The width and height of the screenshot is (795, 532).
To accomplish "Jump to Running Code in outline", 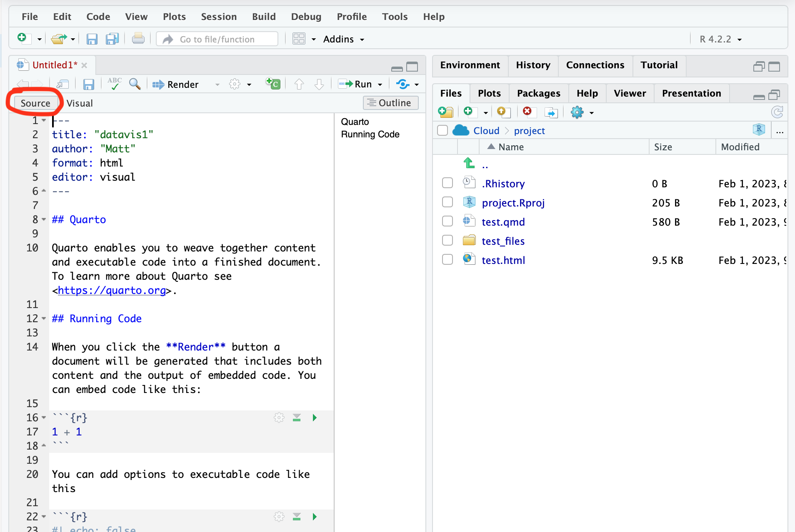I will [x=370, y=134].
